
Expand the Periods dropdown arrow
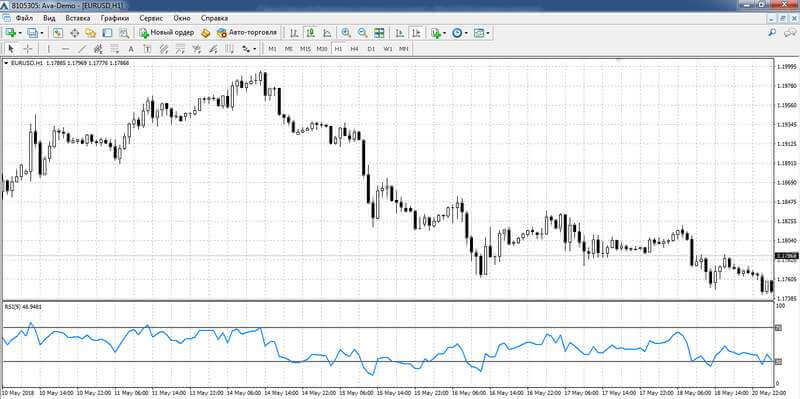(466, 33)
